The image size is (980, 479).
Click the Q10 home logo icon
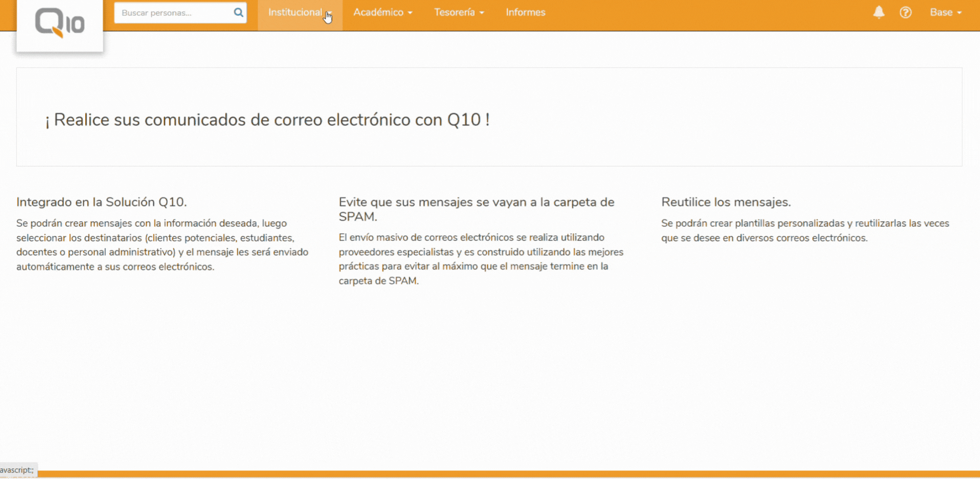pos(59,22)
